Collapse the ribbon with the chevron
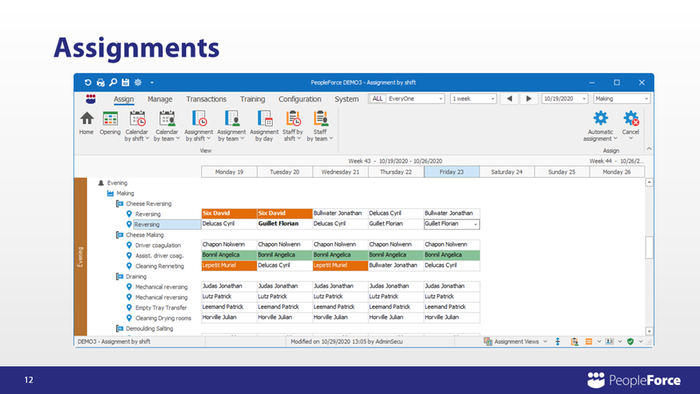 coord(649,149)
